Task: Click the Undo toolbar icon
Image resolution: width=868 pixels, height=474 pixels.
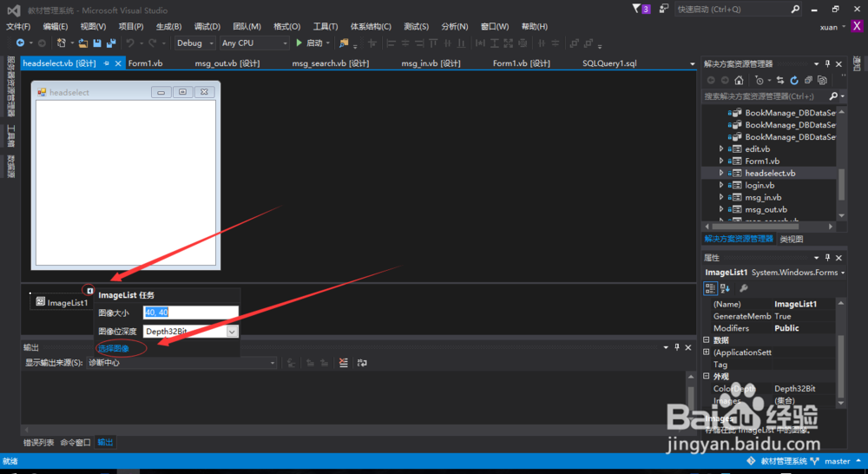Action: coord(130,43)
